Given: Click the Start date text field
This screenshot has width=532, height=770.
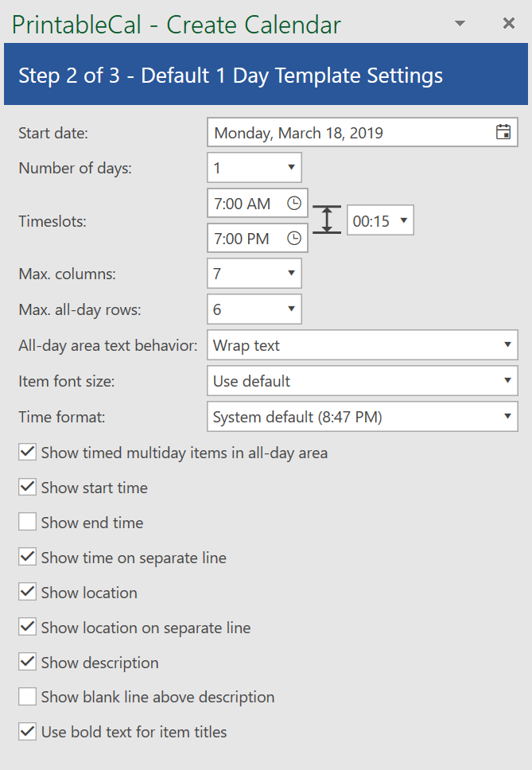Looking at the screenshot, I should (x=351, y=132).
